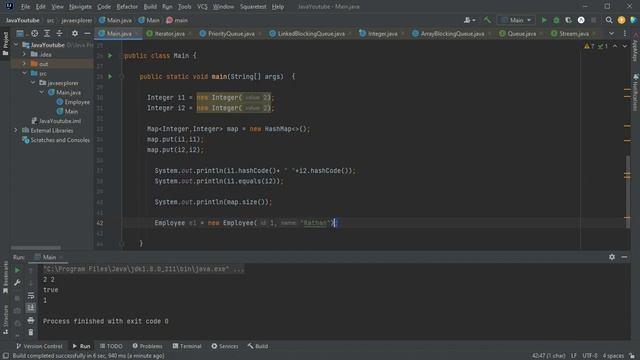Open the Terminal tool window

[187, 346]
